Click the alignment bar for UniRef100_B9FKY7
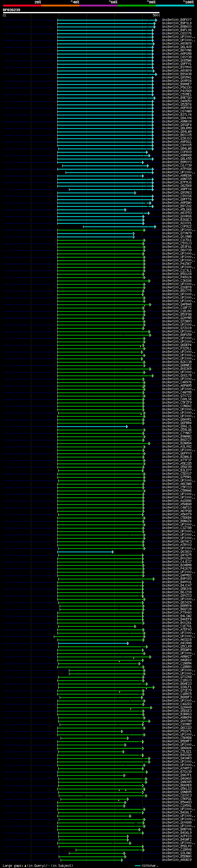 click(107, 20)
